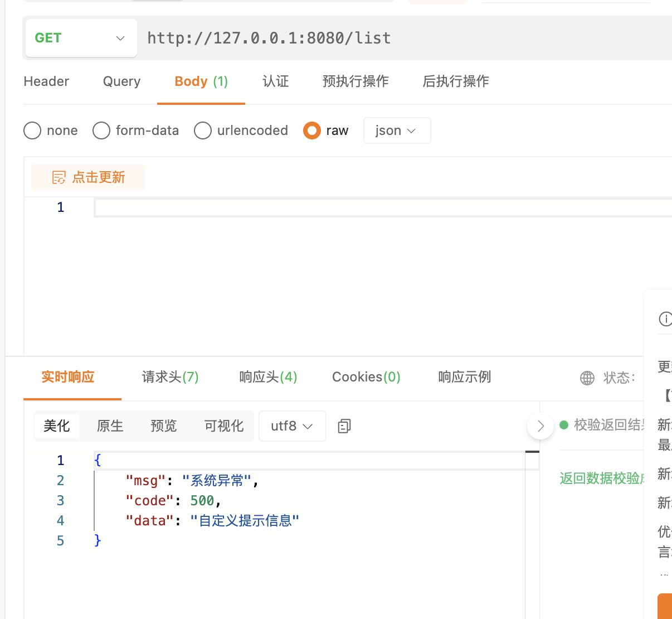The width and height of the screenshot is (672, 619).
Task: Open the 认证 tab
Action: click(x=276, y=81)
